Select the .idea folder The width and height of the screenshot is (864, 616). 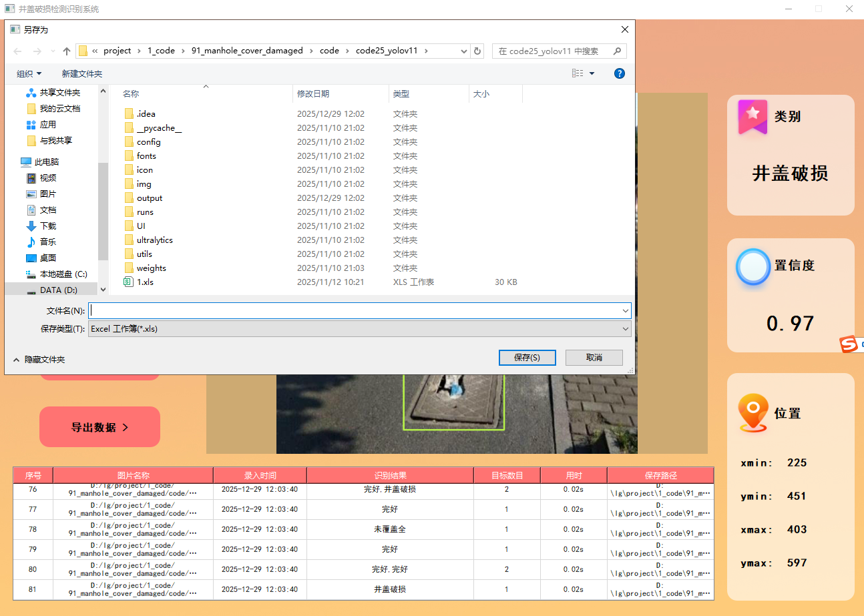tap(140, 113)
